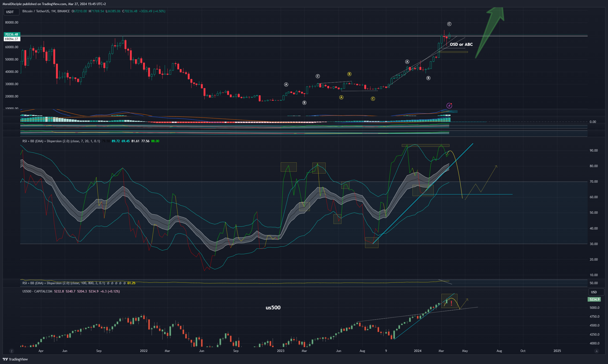608x364 pixels.
Task: Toggle the A auto-scale button
Action: (x=596, y=351)
